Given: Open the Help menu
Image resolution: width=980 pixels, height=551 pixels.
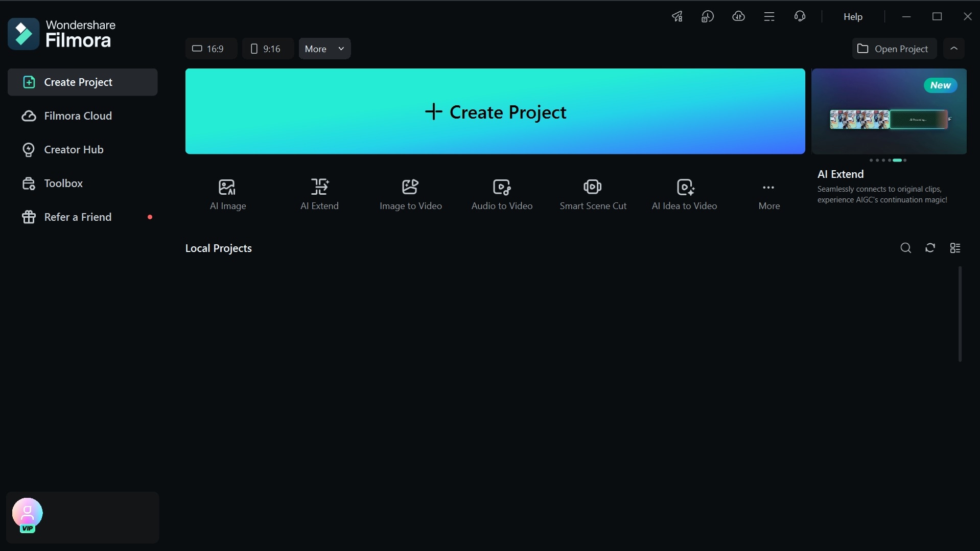Looking at the screenshot, I should coord(853,16).
